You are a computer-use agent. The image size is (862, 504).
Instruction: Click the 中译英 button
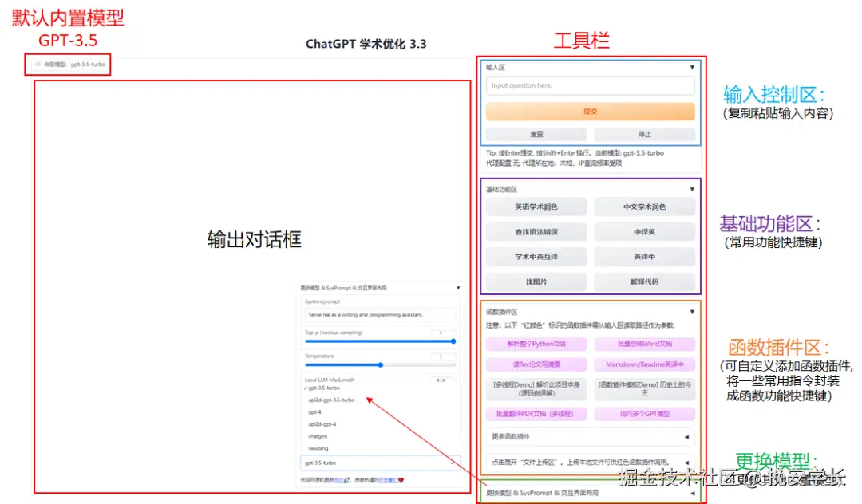(644, 232)
